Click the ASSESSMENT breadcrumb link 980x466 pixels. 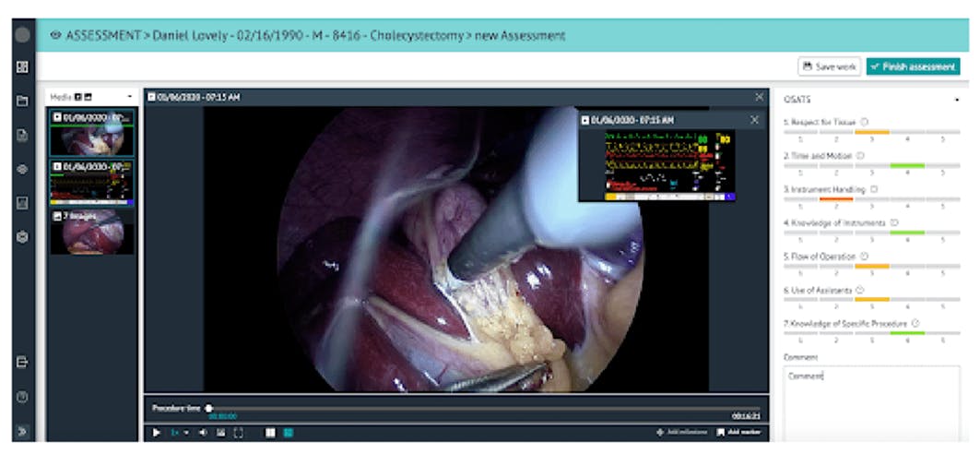coord(103,35)
